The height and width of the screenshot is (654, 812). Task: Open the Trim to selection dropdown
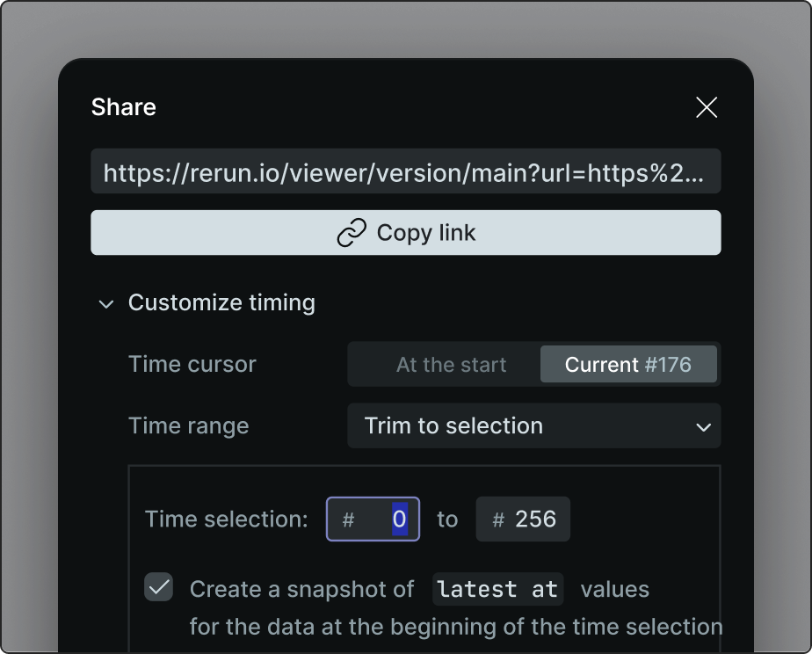coord(533,426)
